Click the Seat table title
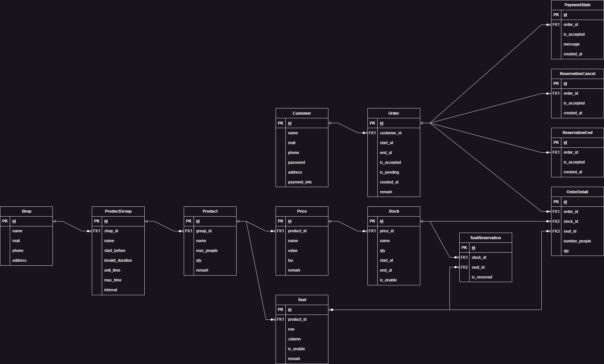The width and height of the screenshot is (604, 364). click(x=302, y=300)
